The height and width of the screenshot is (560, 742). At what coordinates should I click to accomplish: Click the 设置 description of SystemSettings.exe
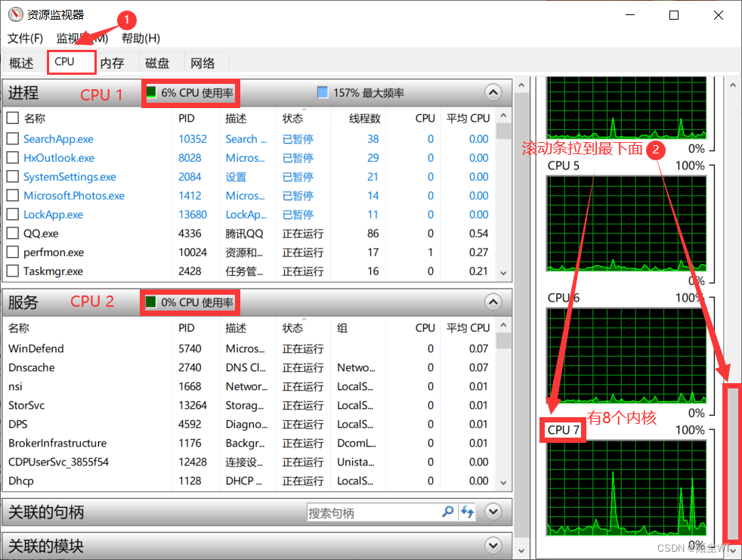point(236,177)
